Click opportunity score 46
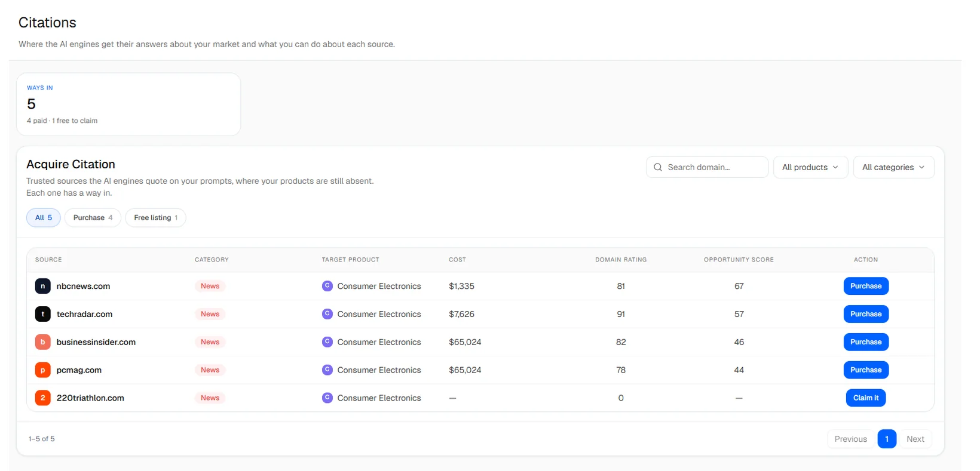Screen dimensions: 980x471 click(739, 342)
